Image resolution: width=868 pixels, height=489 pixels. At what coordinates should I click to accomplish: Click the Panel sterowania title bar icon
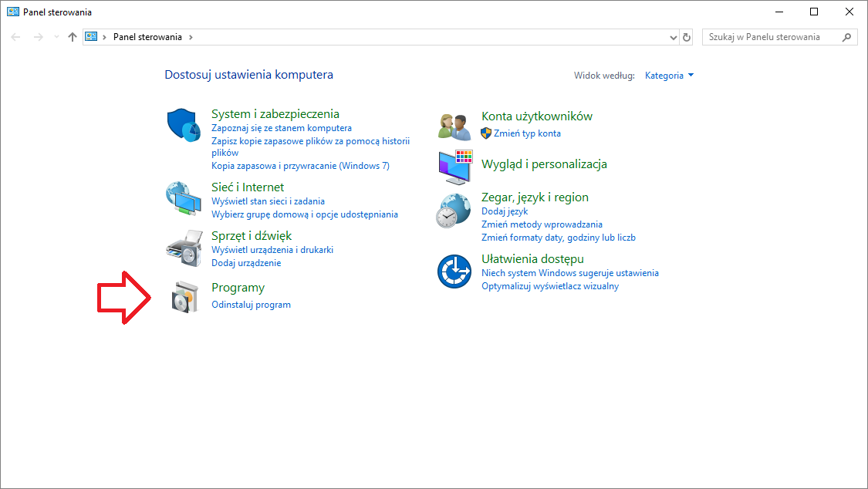tap(13, 12)
